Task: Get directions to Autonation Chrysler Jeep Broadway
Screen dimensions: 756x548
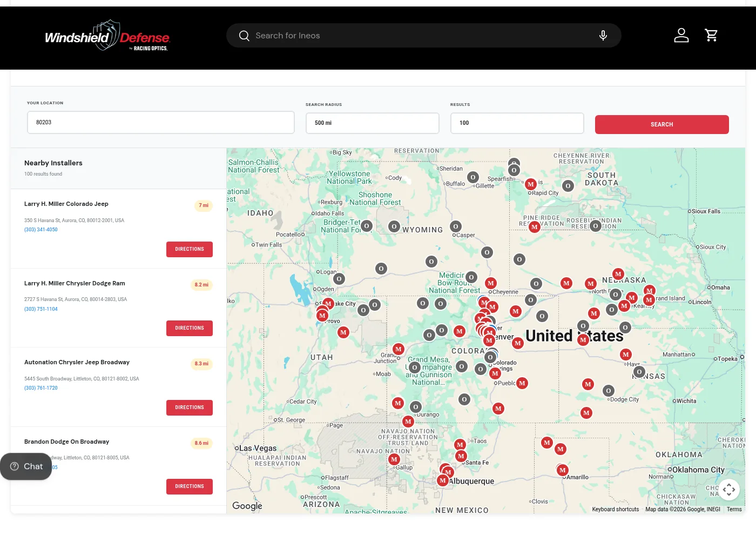Action: (x=190, y=407)
